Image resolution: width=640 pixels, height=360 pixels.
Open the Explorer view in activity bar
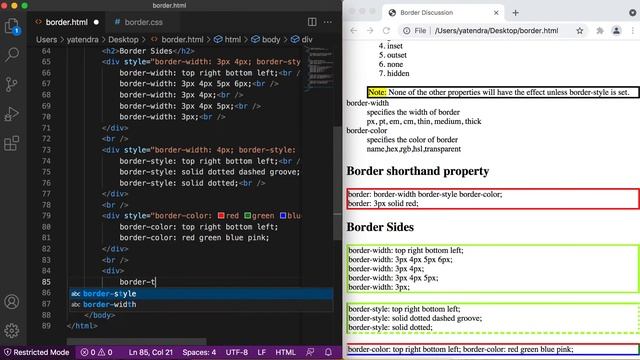click(11, 27)
